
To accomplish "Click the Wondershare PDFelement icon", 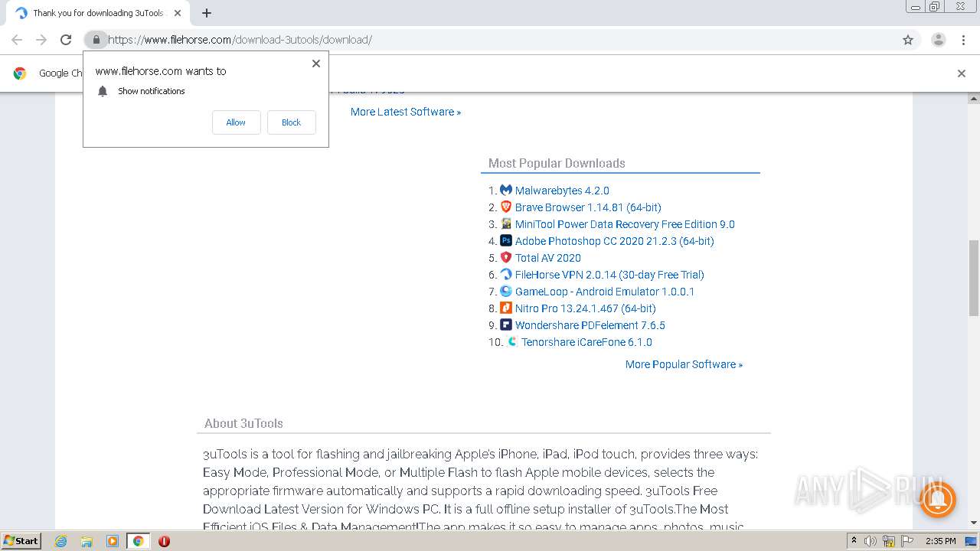I will [x=506, y=324].
